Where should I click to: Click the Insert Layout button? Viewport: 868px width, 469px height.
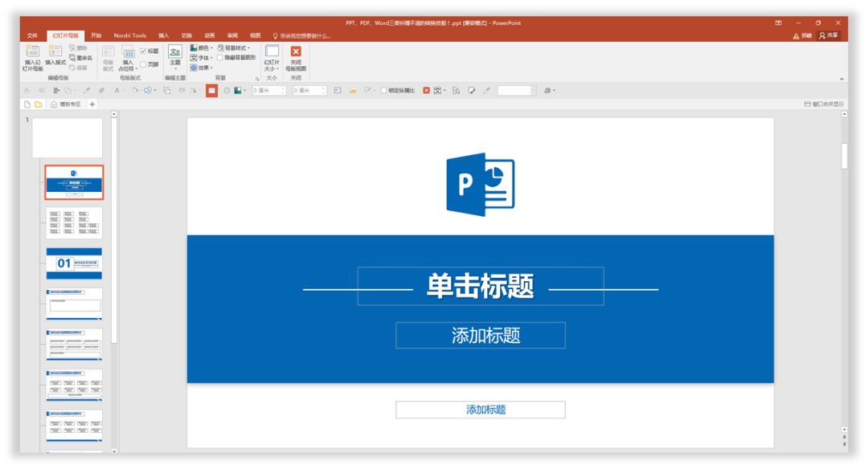[x=55, y=56]
